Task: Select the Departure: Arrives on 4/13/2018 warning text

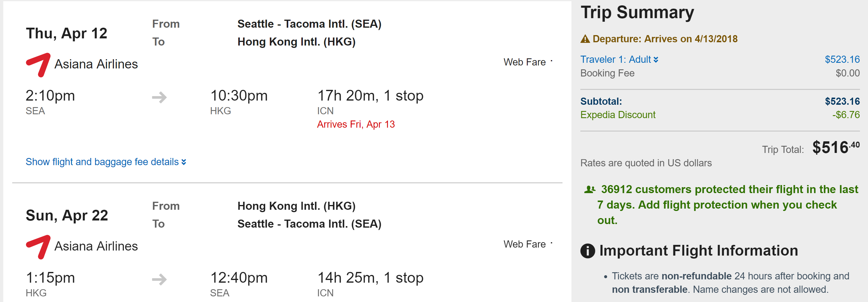Action: point(665,39)
